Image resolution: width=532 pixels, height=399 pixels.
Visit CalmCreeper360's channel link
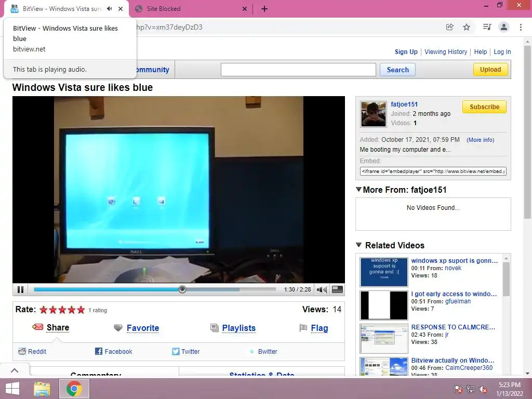(469, 368)
